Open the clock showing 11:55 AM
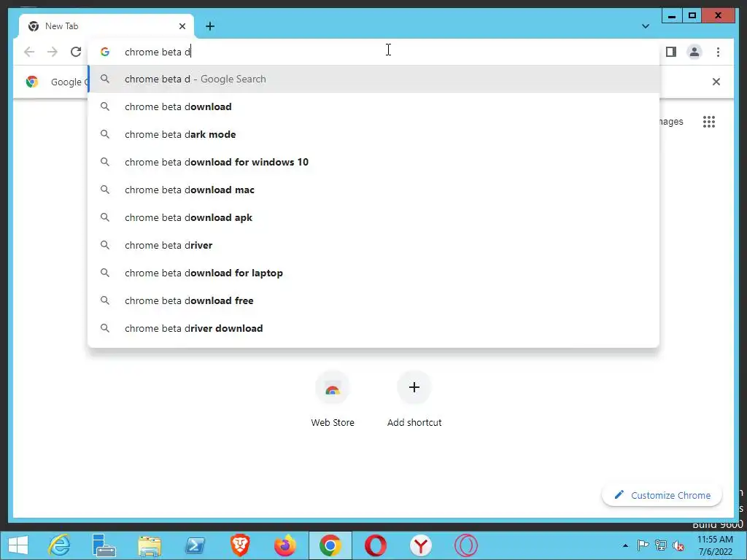This screenshot has width=747, height=560. tap(715, 545)
